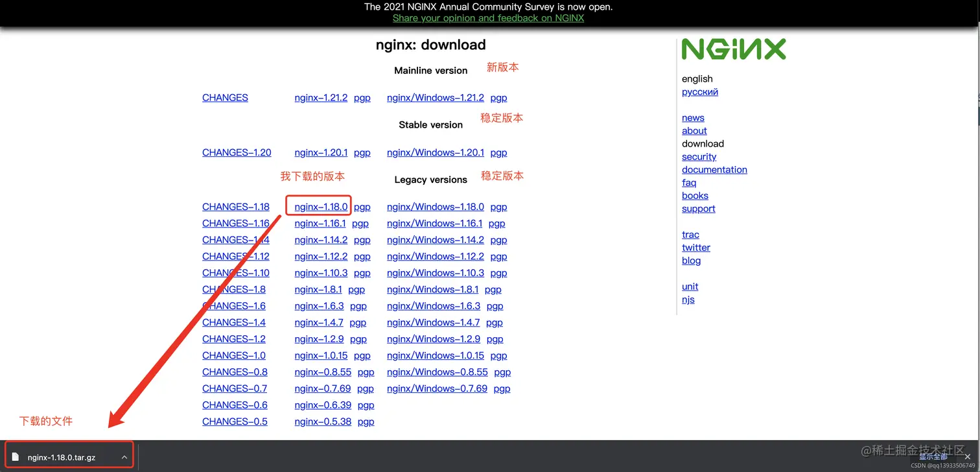Image resolution: width=980 pixels, height=472 pixels.
Task: Open the security page in sidebar
Action: point(699,157)
